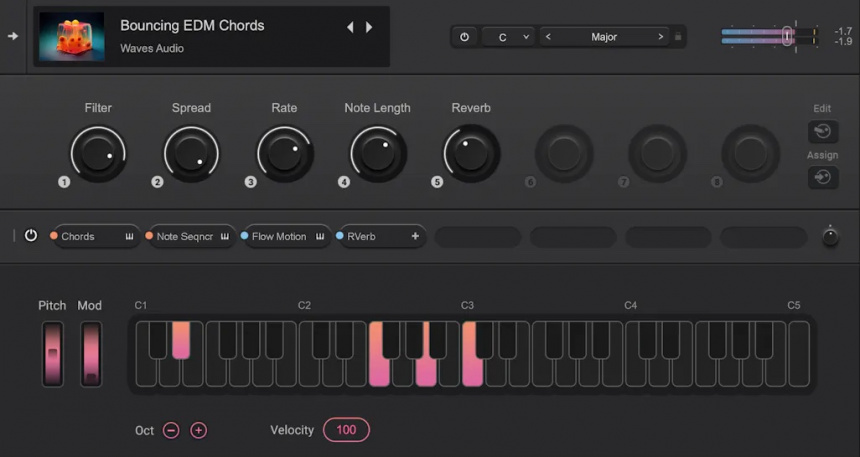
Task: Open the Chords module keyboard icon
Action: [x=129, y=236]
